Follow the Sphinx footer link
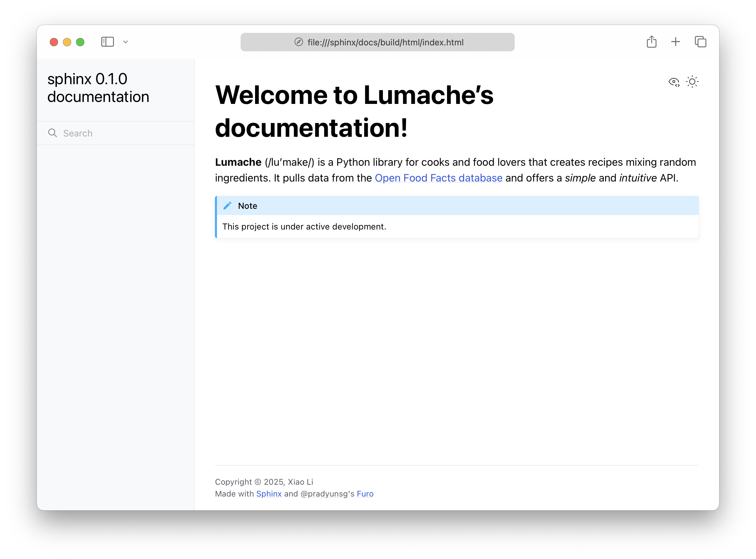Image resolution: width=756 pixels, height=559 pixels. [x=269, y=494]
